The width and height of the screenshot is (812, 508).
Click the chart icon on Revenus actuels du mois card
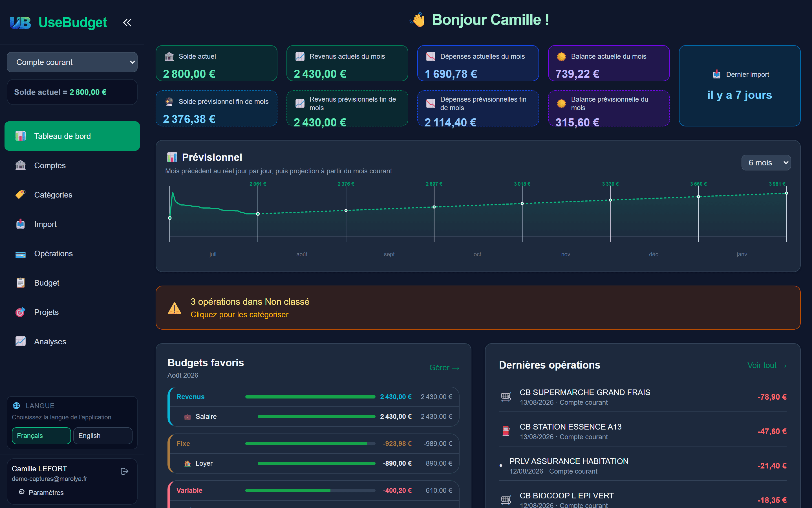tap(300, 56)
